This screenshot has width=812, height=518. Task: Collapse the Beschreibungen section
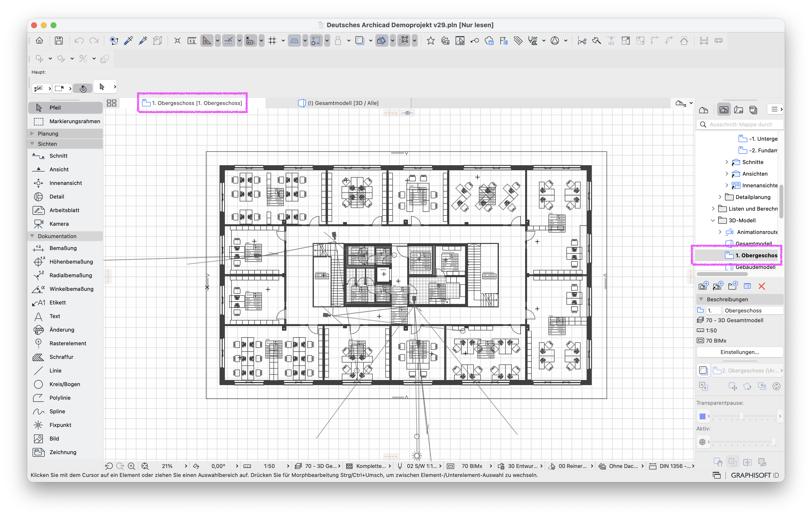pyautogui.click(x=701, y=299)
